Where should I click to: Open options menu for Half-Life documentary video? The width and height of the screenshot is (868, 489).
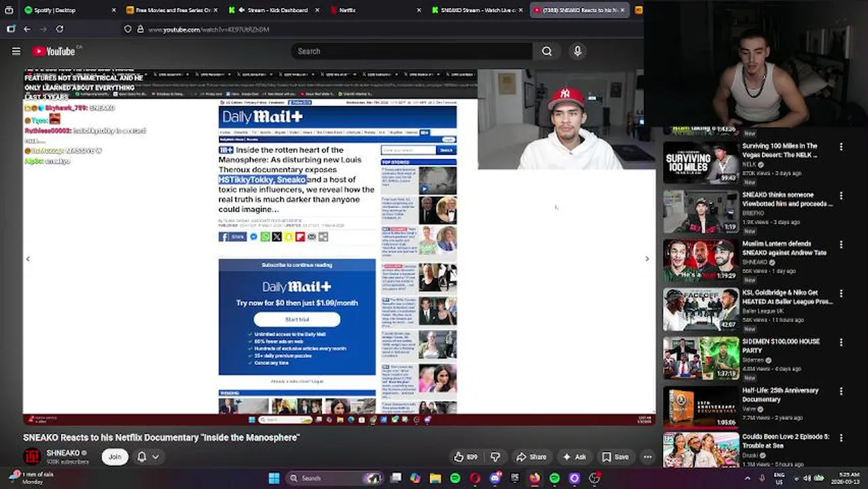point(841,391)
